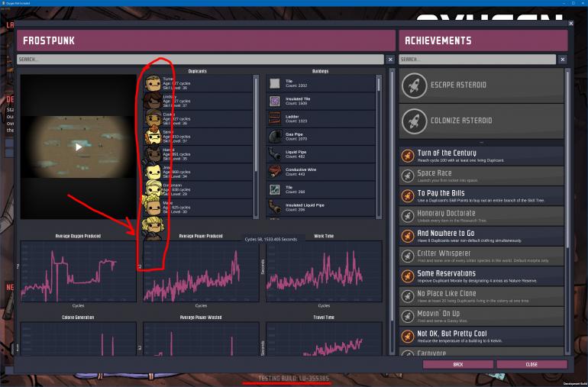Click the Honorary Doctorate achievement badge
Image resolution: width=588 pixels, height=387 pixels.
click(x=407, y=216)
